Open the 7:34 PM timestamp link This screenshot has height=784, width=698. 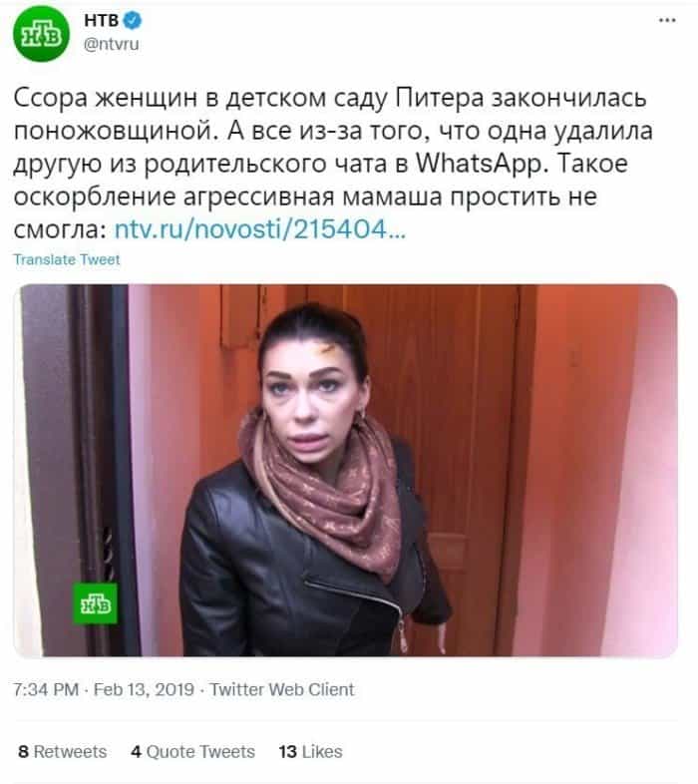(x=46, y=689)
